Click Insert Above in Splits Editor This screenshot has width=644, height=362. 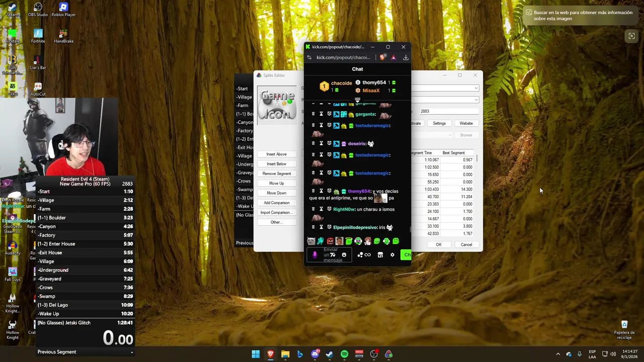276,154
